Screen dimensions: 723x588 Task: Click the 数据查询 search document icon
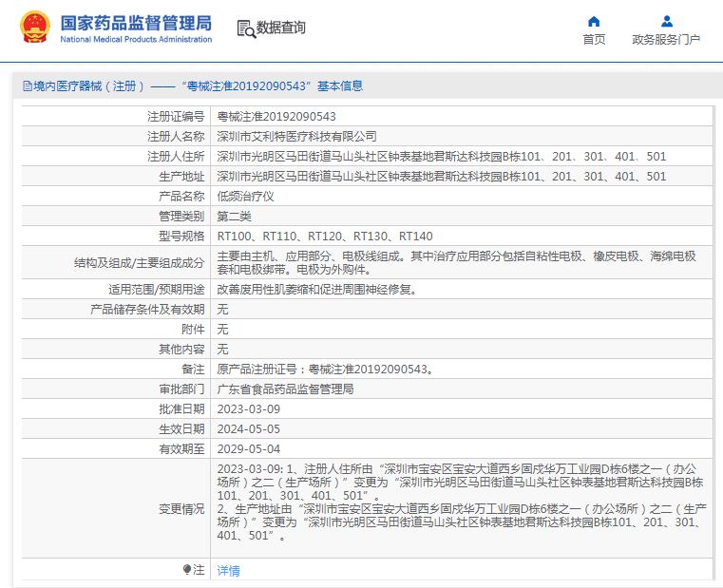pyautogui.click(x=246, y=28)
